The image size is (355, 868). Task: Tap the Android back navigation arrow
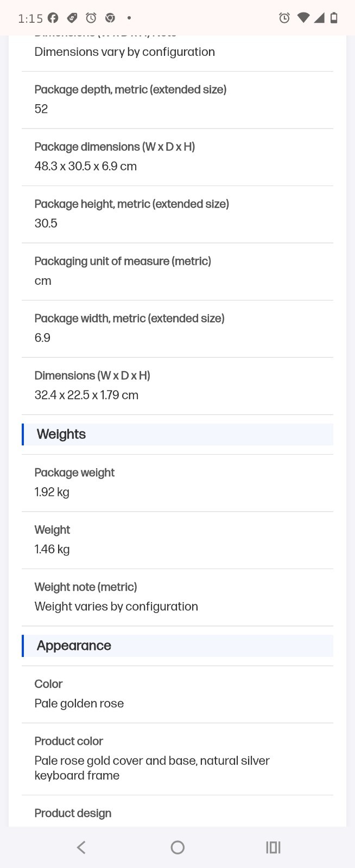(81, 847)
